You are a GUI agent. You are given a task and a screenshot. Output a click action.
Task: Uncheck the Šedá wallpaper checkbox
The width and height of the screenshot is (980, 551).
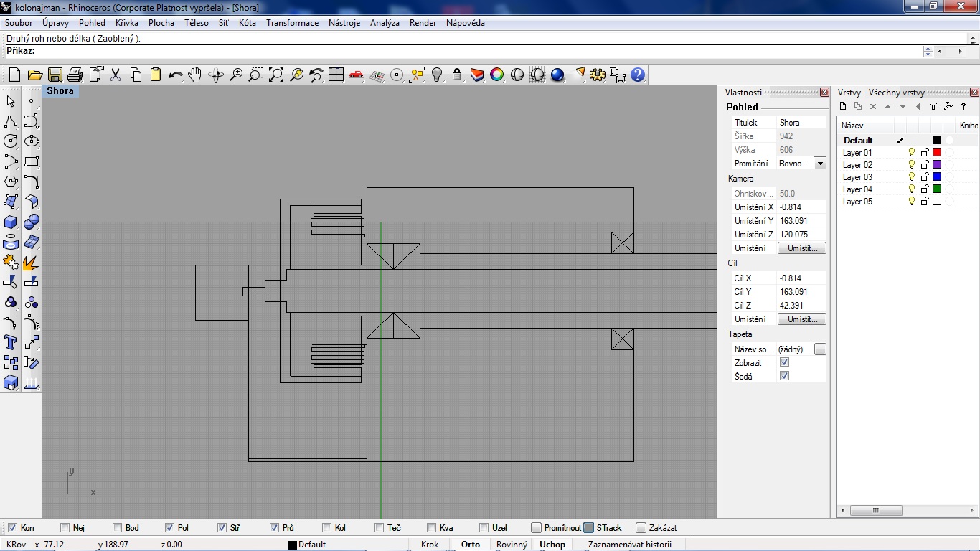tap(784, 376)
